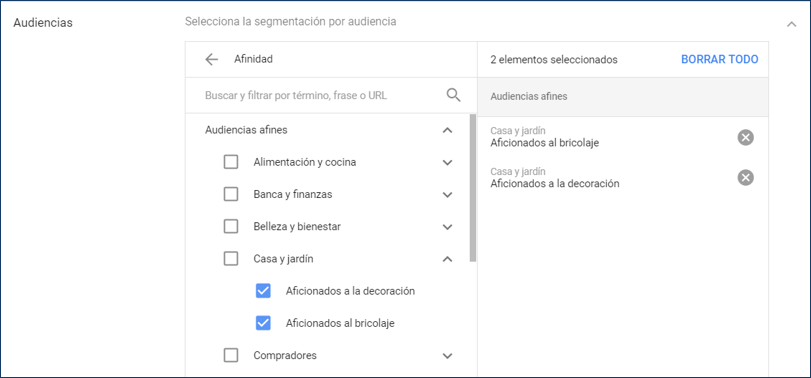Click the Banca y finanzas label
Screen dimensions: 811x378
(x=293, y=195)
